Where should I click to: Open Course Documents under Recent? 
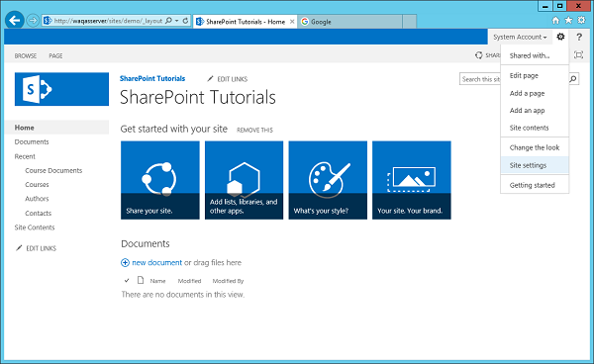53,171
